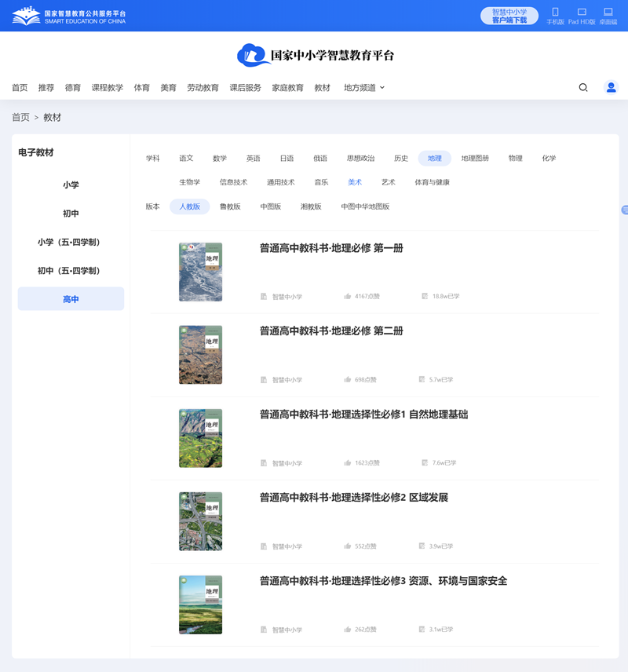
Task: Open the user profile icon
Action: [x=611, y=88]
